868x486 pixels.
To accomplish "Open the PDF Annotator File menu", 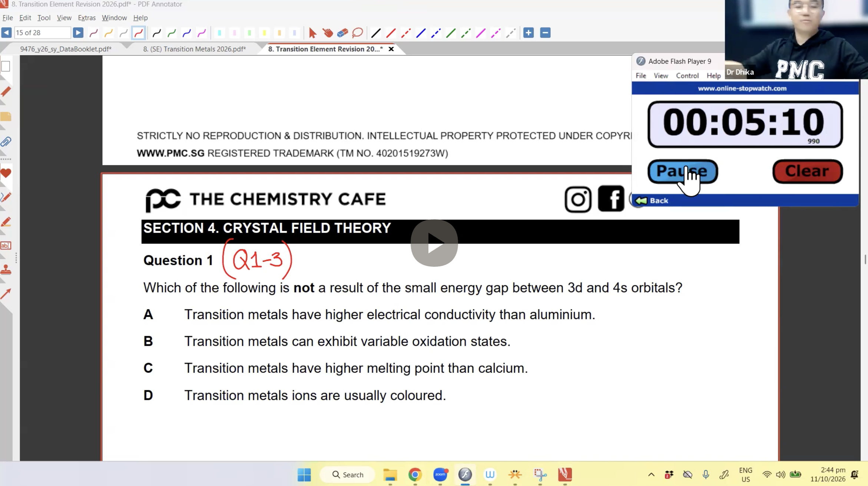I will pos(7,17).
